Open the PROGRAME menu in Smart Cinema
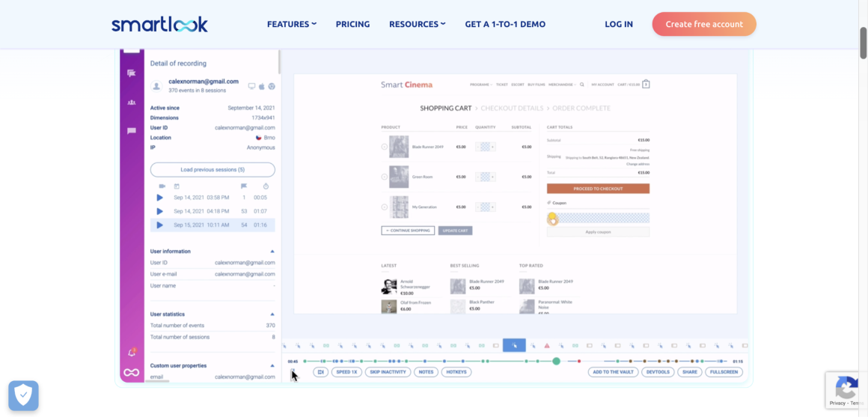This screenshot has height=417, width=868. point(481,85)
